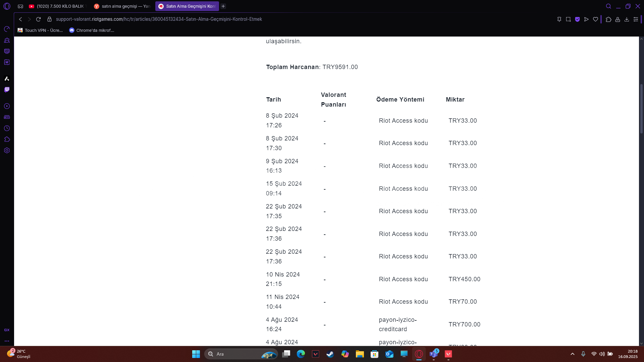The height and width of the screenshot is (362, 644).
Task: Click the TRY700.00 amount cell
Action: 465,324
